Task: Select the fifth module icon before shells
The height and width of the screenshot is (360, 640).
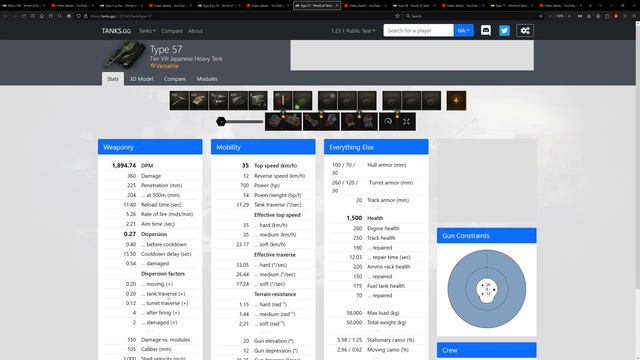Action: [258, 100]
